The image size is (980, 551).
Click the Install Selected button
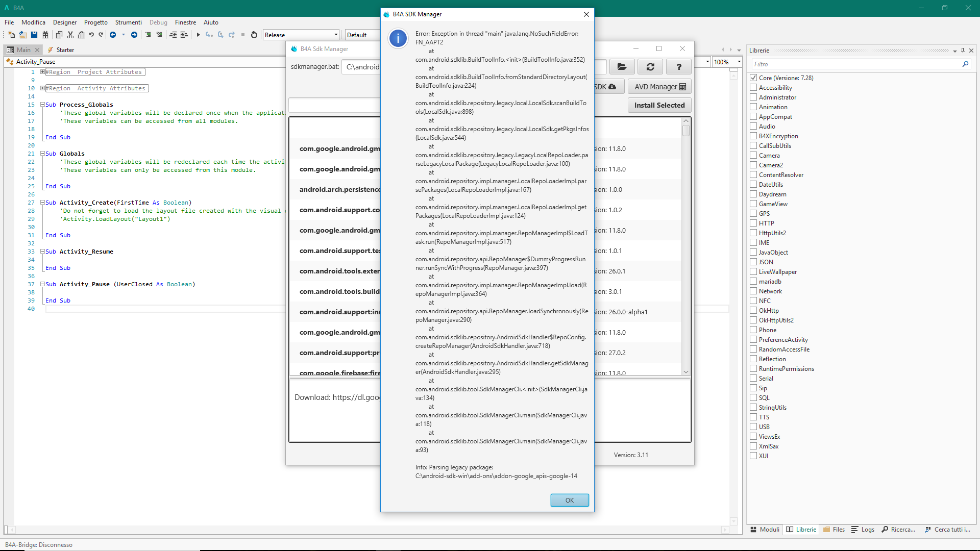coord(659,105)
